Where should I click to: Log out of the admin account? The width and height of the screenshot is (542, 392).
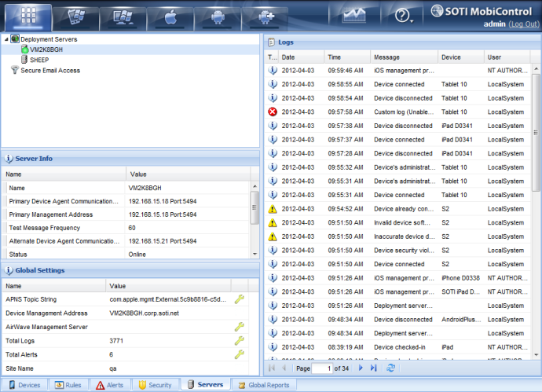pyautogui.click(x=524, y=24)
